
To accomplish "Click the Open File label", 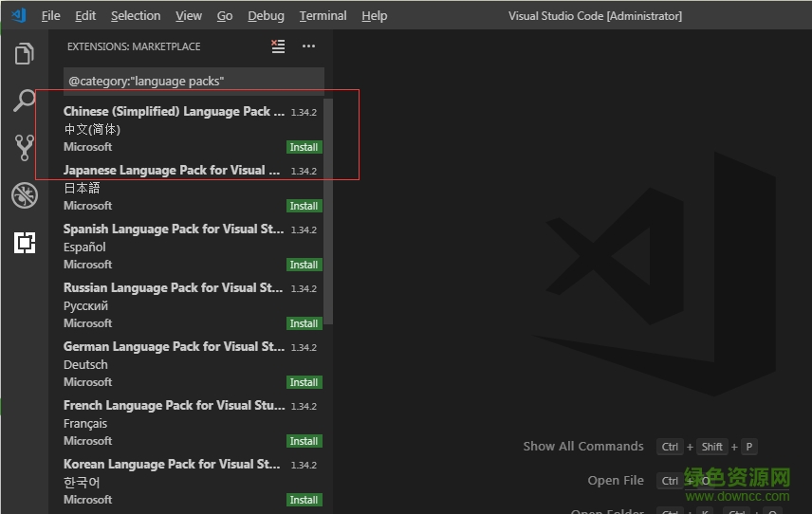I will coord(616,481).
